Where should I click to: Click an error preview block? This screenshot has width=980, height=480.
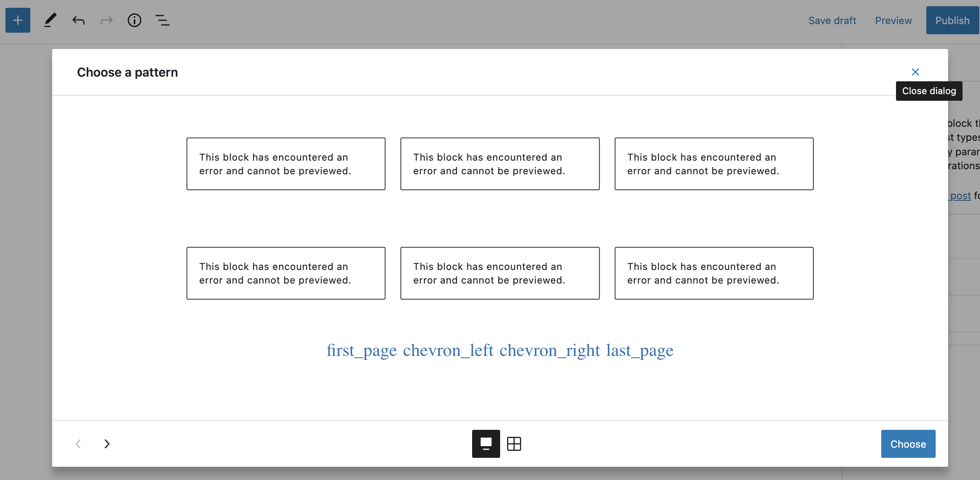point(286,164)
